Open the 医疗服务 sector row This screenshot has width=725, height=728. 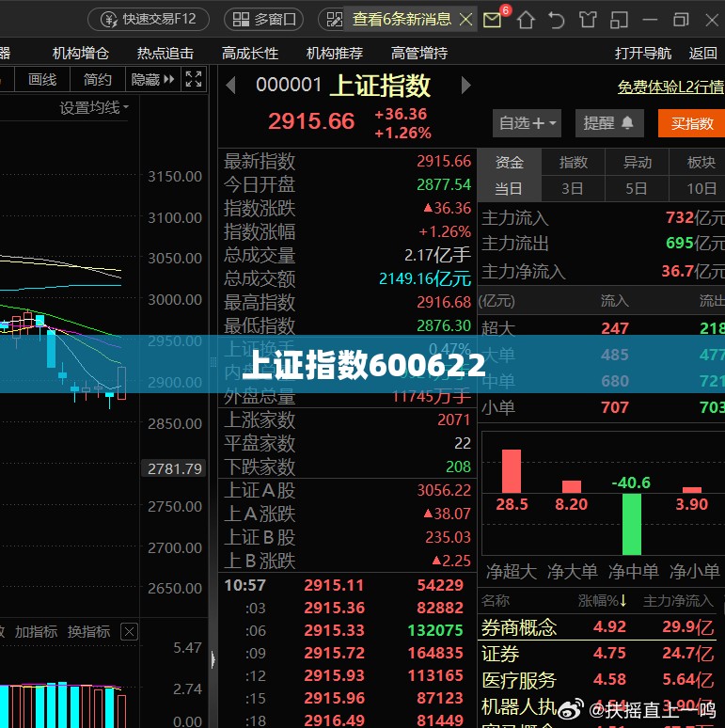[599, 680]
